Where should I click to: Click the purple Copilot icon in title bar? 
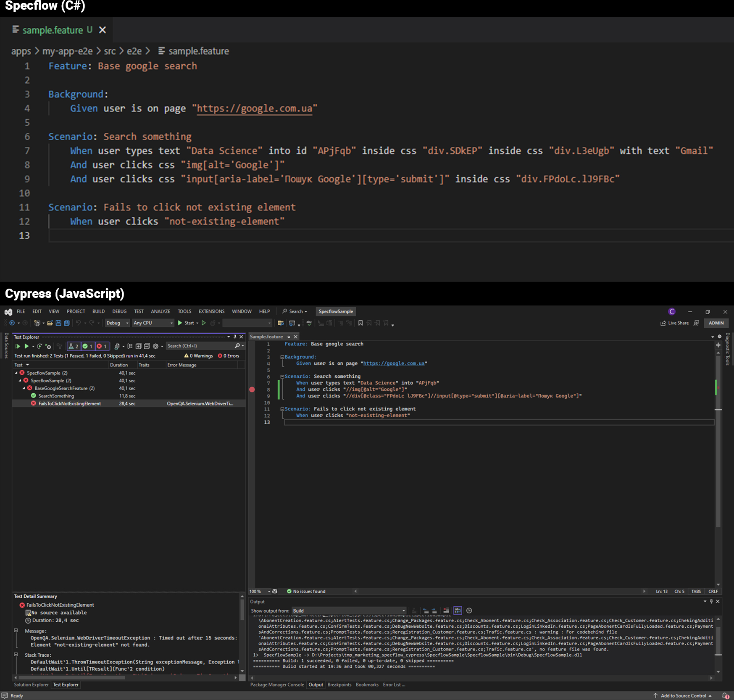[672, 311]
